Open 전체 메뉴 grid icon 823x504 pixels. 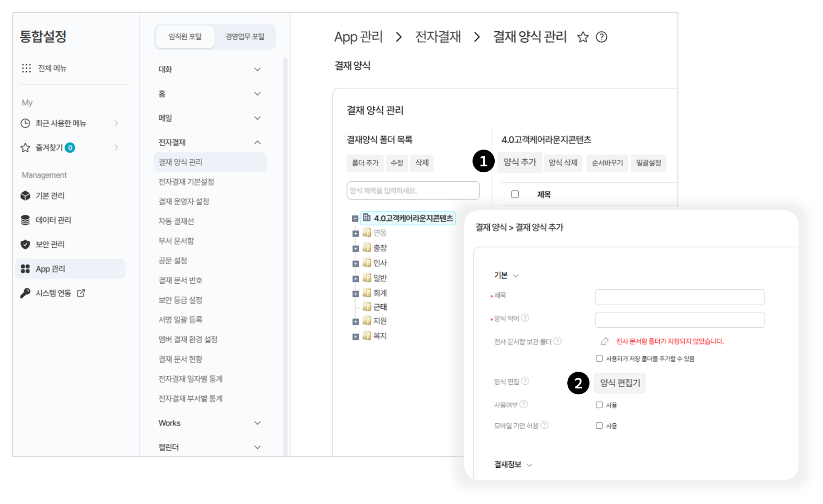click(x=26, y=68)
